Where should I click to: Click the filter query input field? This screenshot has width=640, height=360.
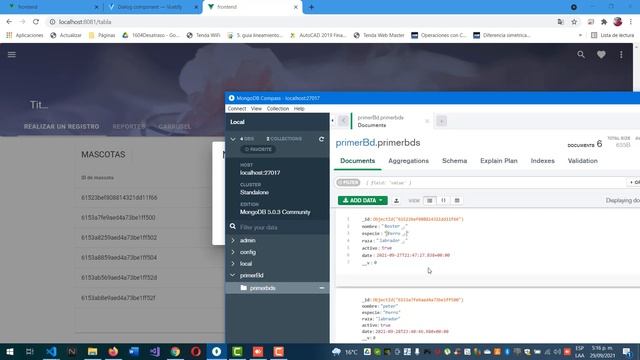494,182
